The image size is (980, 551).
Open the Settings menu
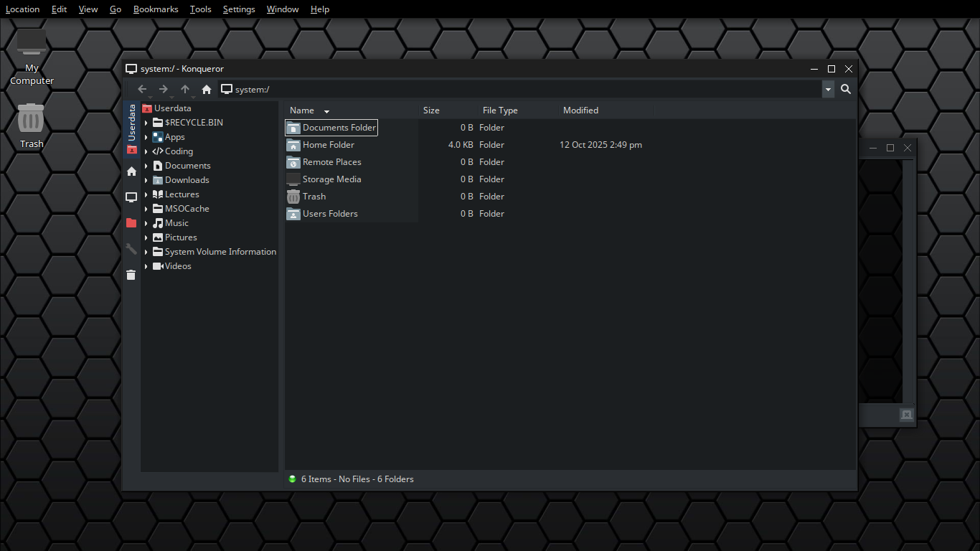239,9
